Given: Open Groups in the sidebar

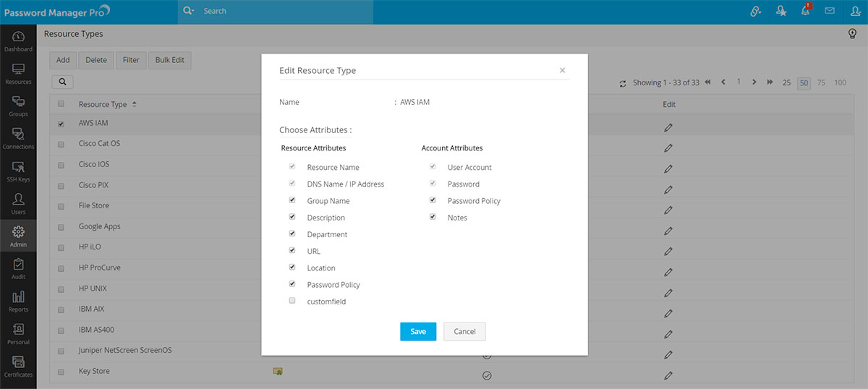Looking at the screenshot, I should pyautogui.click(x=18, y=106).
